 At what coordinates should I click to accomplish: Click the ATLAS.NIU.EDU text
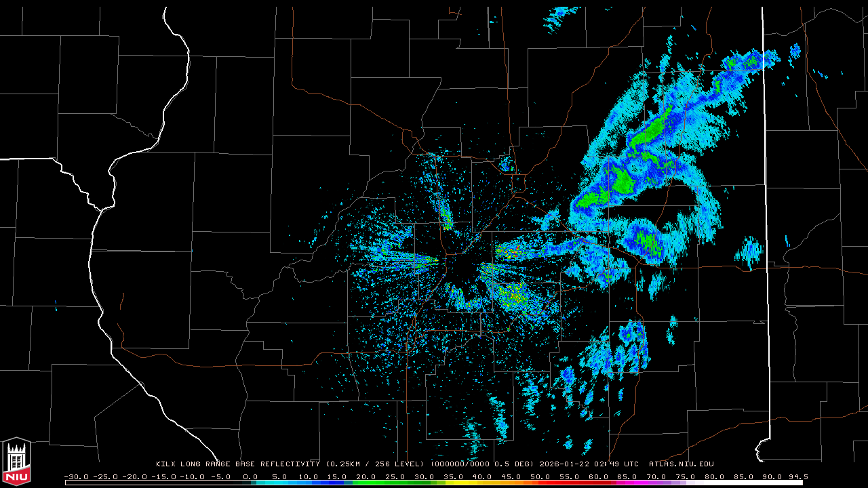(x=681, y=464)
